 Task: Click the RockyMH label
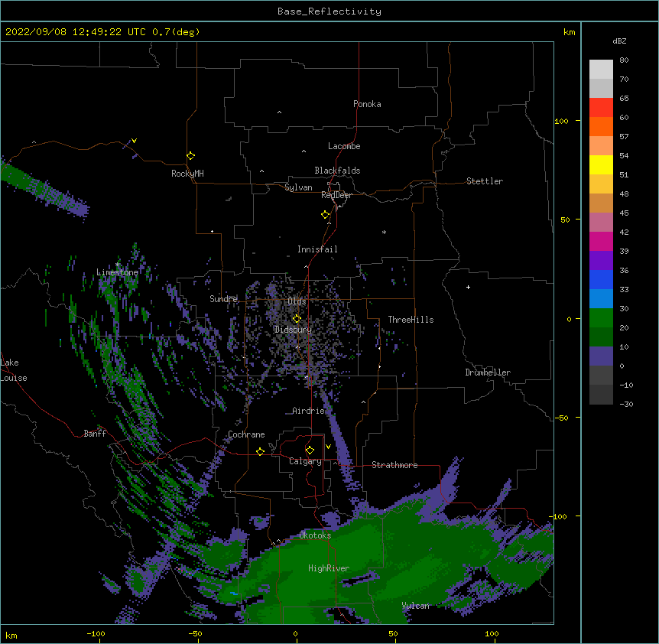coord(187,174)
